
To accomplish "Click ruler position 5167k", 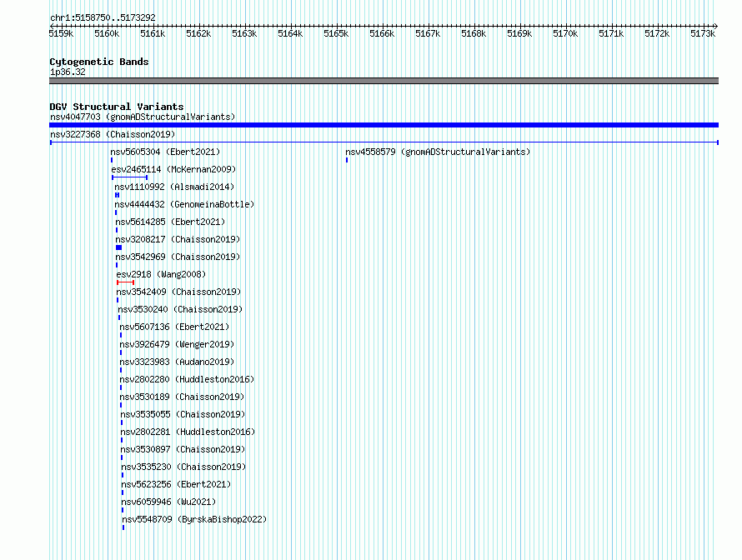I will [x=428, y=33].
